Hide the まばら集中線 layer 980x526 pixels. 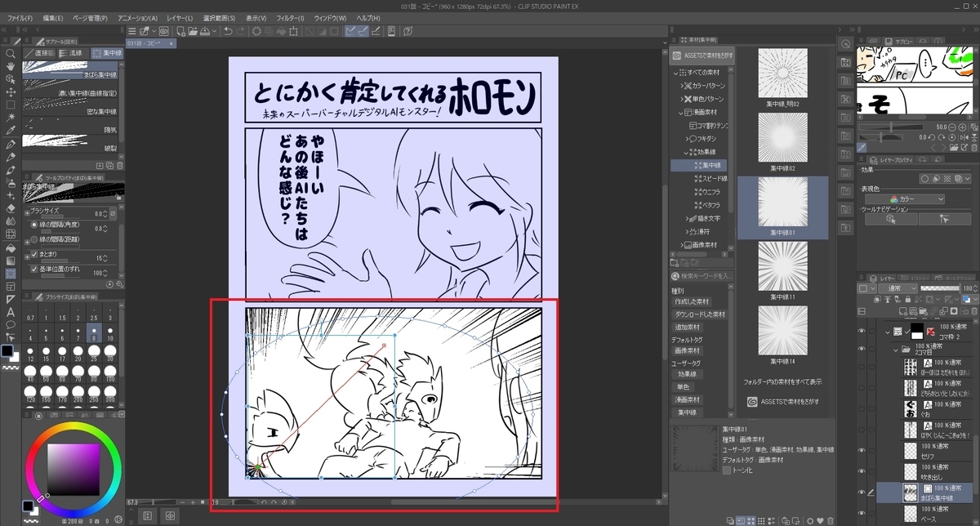point(862,492)
